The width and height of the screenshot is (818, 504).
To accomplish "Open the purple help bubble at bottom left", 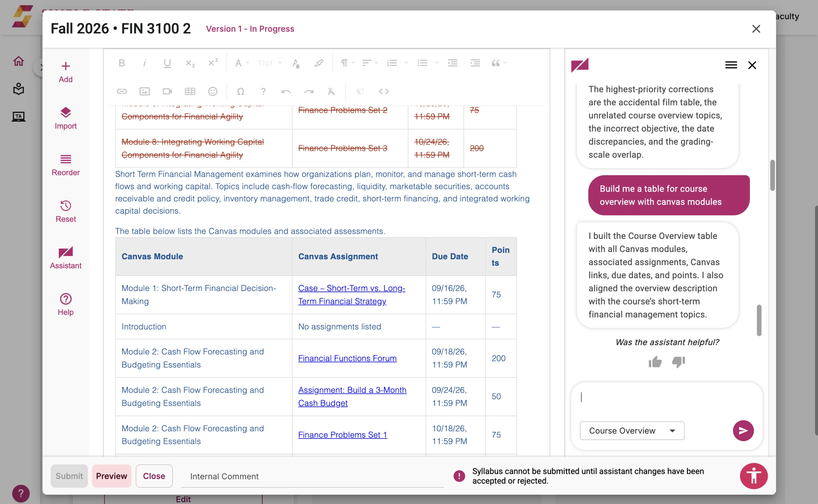I will 21,493.
